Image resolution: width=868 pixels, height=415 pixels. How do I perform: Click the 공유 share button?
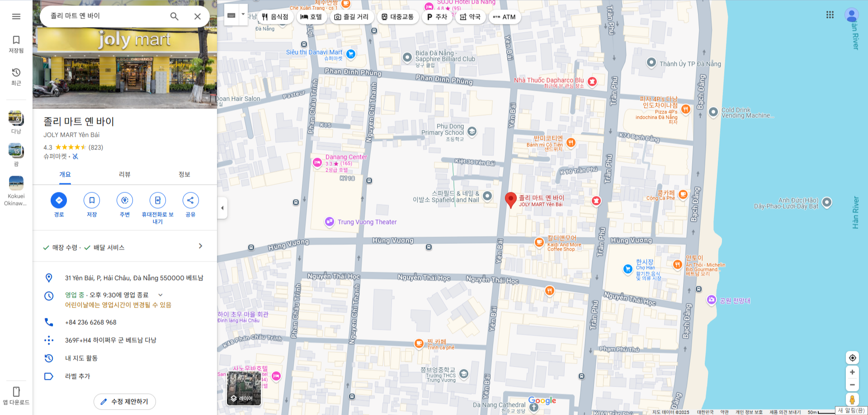190,200
